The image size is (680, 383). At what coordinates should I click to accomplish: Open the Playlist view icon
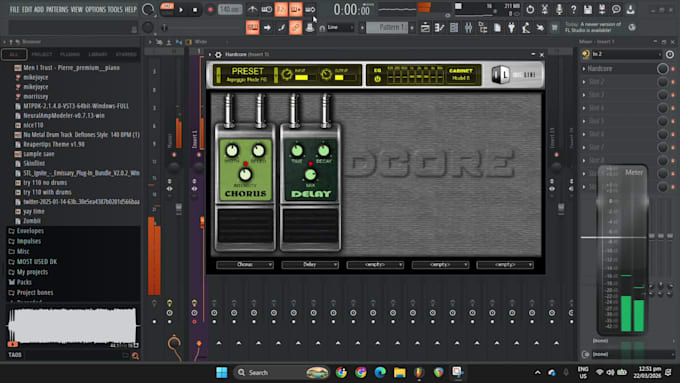point(425,28)
